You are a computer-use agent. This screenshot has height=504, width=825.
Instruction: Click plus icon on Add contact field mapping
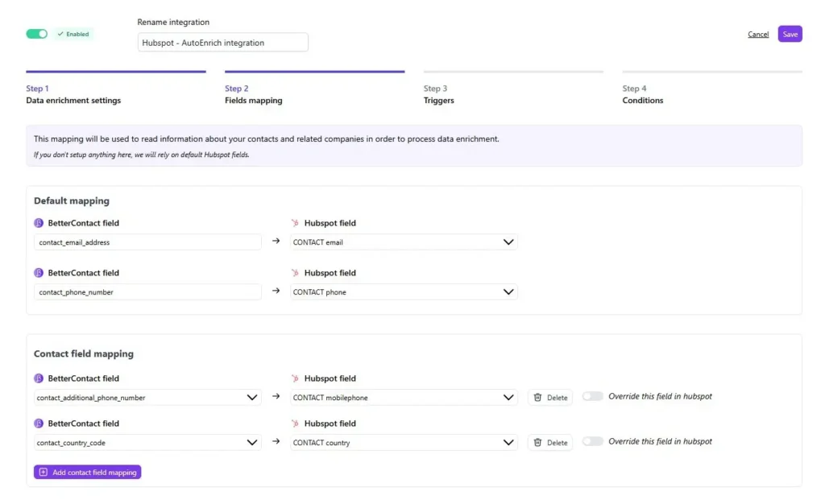(x=44, y=472)
